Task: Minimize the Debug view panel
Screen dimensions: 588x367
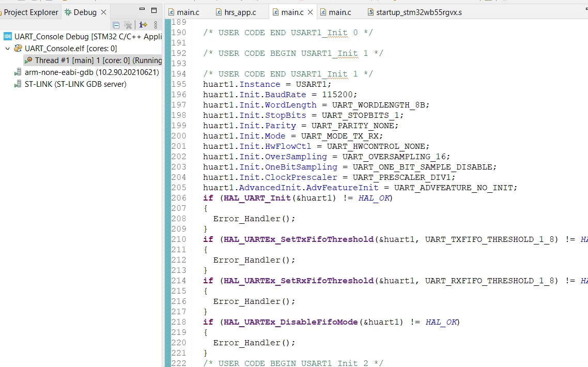Action: coord(142,9)
